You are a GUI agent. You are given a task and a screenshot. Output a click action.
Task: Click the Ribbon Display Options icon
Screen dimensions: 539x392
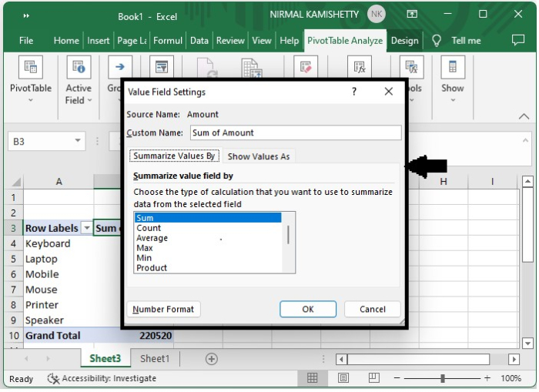(412, 14)
